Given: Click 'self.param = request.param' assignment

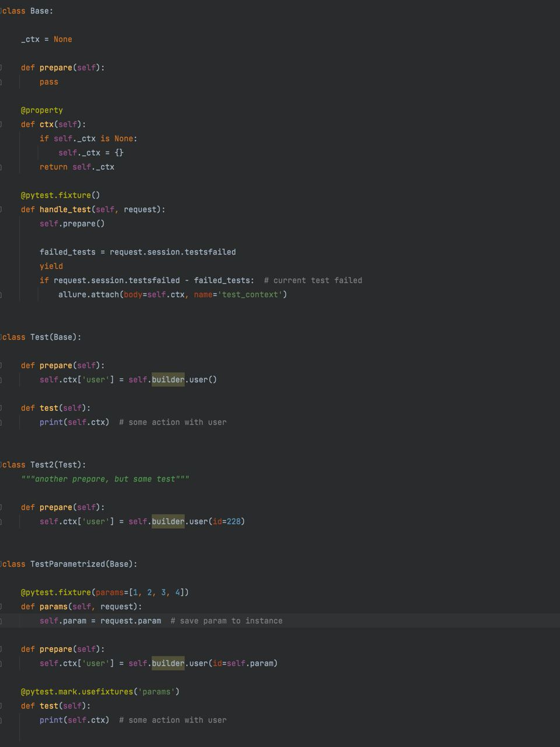Looking at the screenshot, I should [100, 621].
